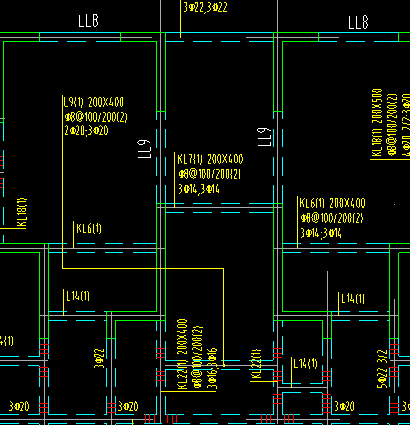Click the 3Φ14,3Φ14 text under KL7(1)
The width and height of the screenshot is (410, 425).
point(199,189)
